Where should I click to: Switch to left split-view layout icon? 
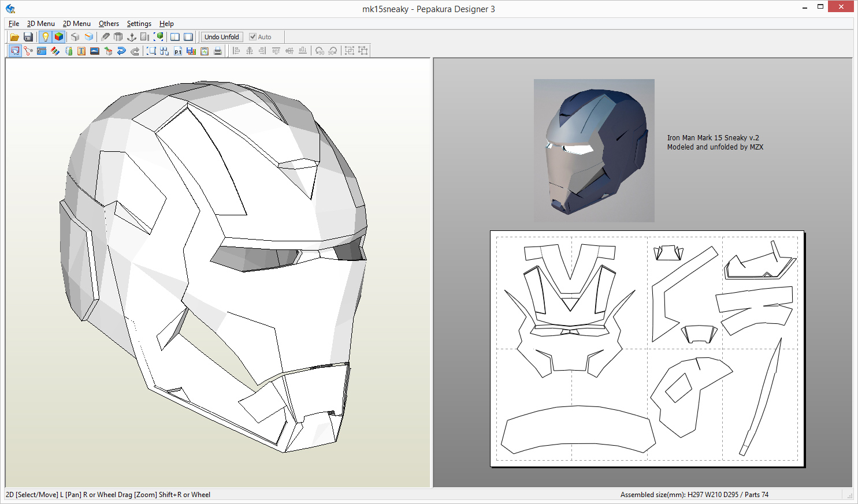click(x=175, y=37)
